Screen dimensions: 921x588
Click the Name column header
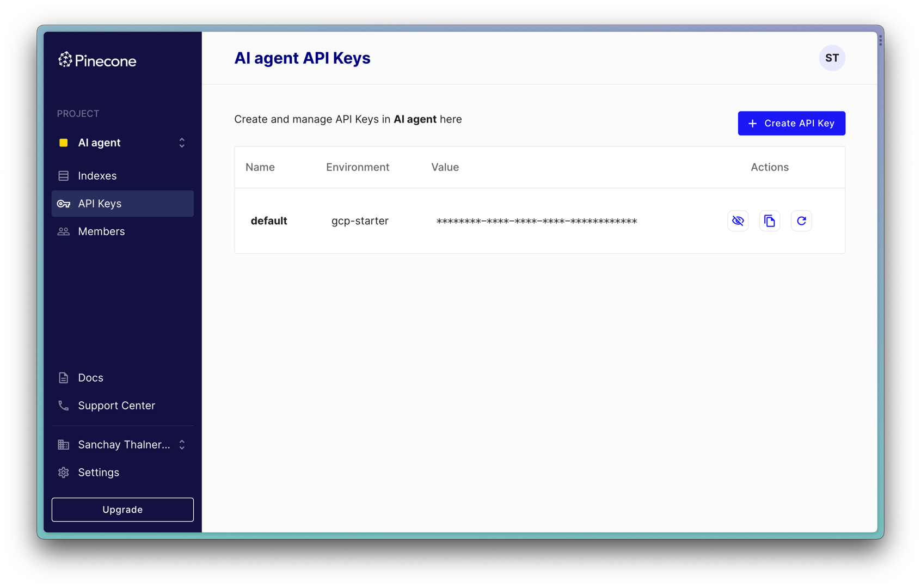click(x=260, y=167)
